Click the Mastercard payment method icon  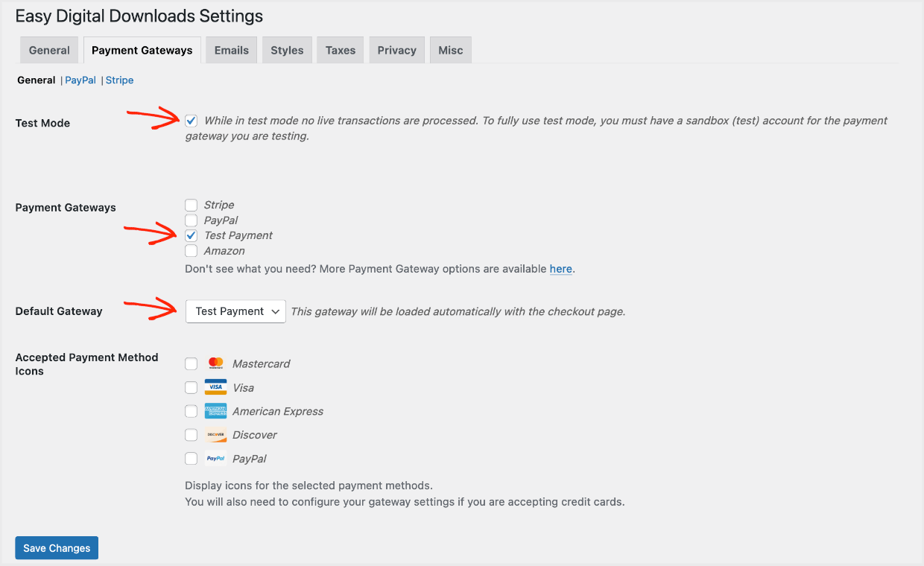click(215, 363)
